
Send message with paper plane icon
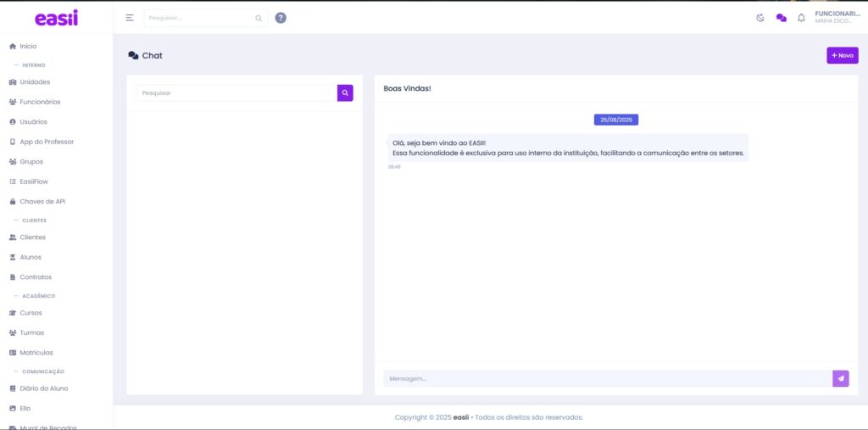[840, 378]
